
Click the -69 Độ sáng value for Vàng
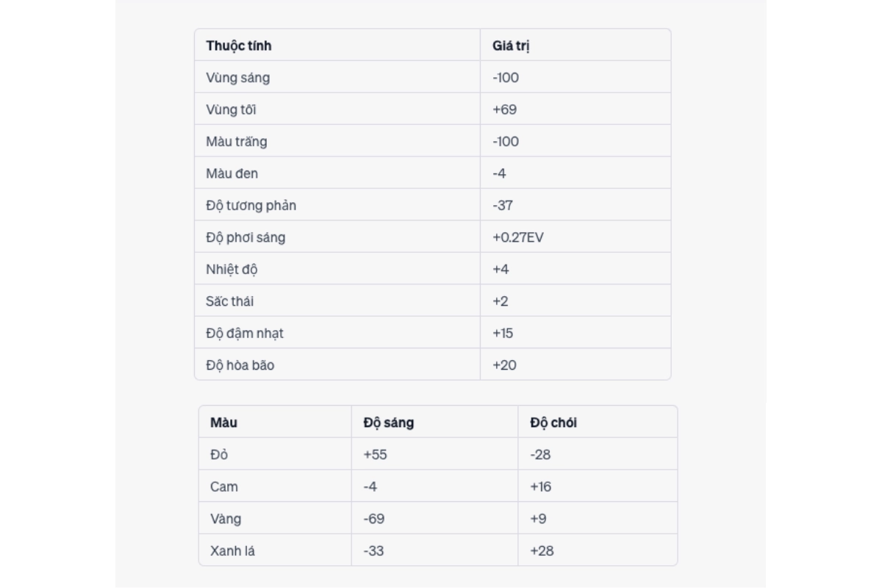click(373, 519)
